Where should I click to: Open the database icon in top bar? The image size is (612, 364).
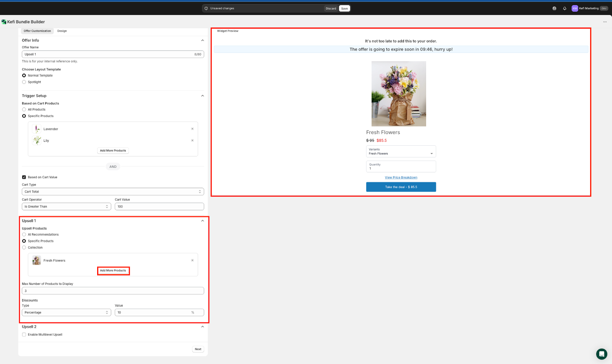pyautogui.click(x=554, y=8)
